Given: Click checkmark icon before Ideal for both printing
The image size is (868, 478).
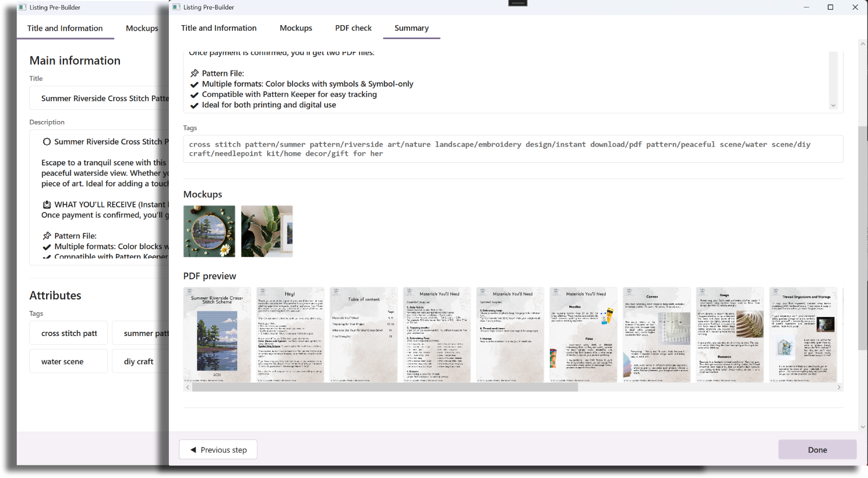Looking at the screenshot, I should pos(194,106).
